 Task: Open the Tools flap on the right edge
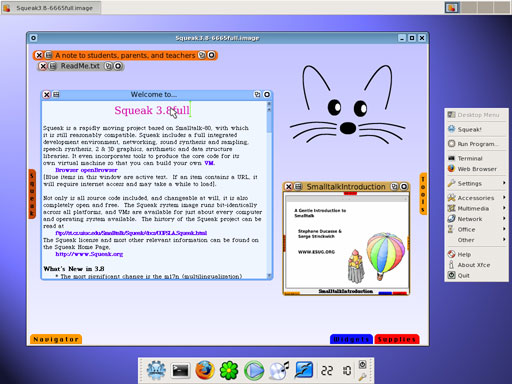[x=423, y=194]
